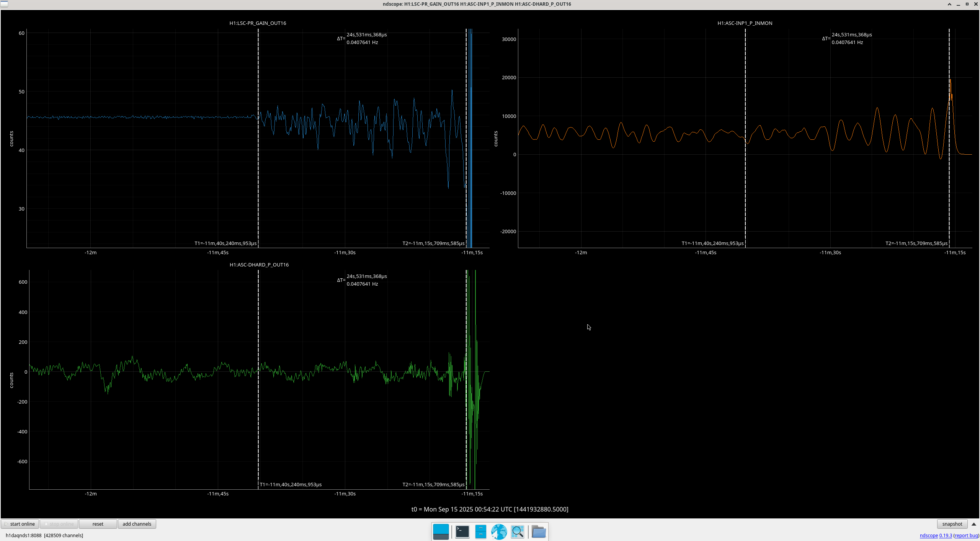Open the terminal emulator dock icon
The width and height of the screenshot is (980, 541).
[462, 531]
